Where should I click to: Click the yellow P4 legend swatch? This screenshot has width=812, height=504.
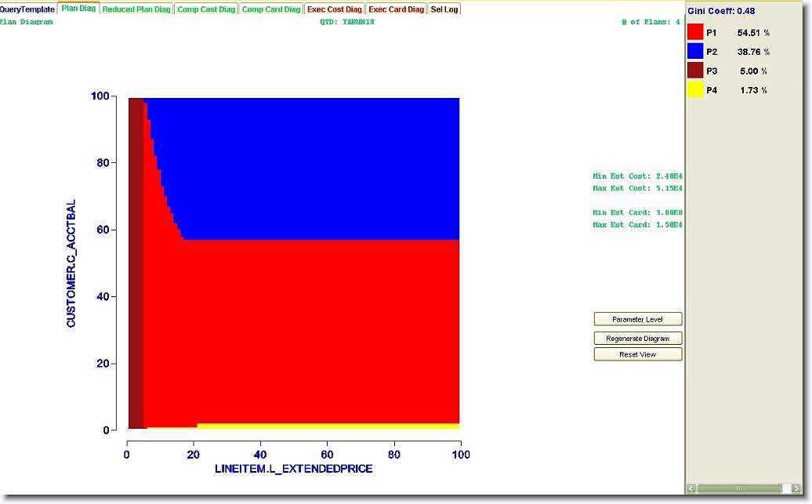(694, 90)
